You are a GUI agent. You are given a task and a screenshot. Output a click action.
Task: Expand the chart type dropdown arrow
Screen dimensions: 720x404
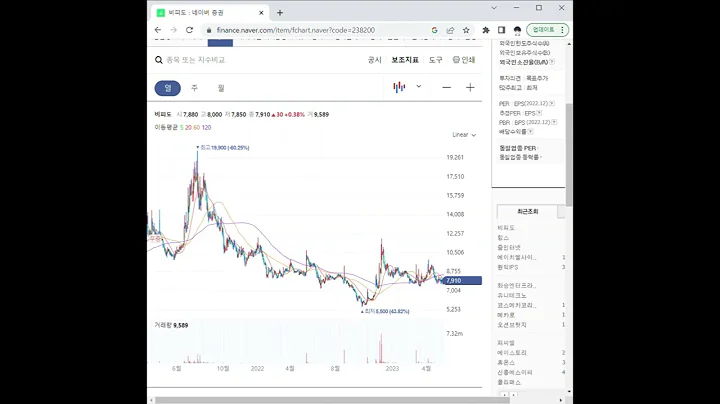tap(419, 86)
